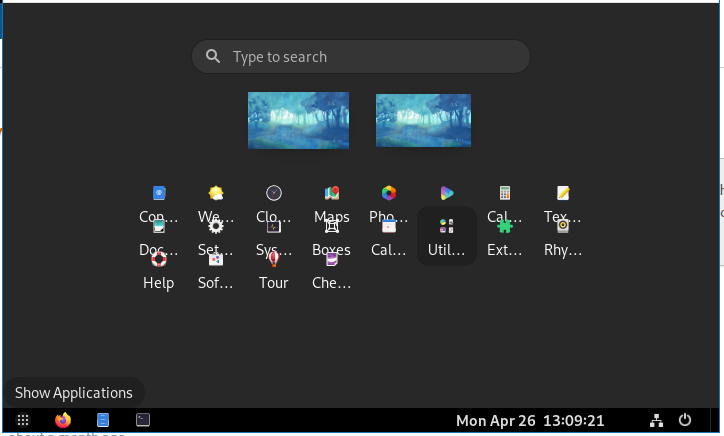Open the Calculator app

[x=505, y=193]
